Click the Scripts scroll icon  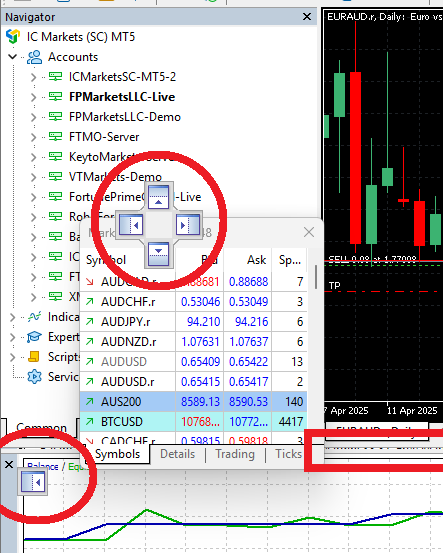point(34,357)
